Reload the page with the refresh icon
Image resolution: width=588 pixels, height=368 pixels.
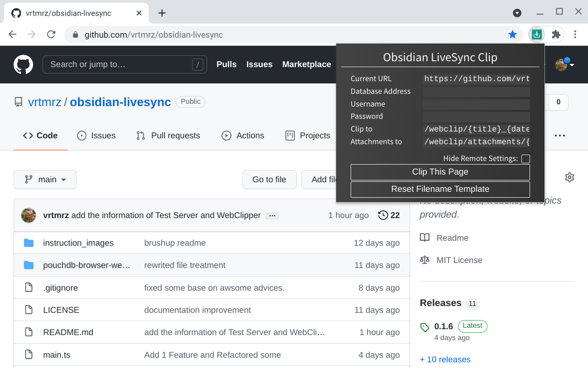[51, 34]
